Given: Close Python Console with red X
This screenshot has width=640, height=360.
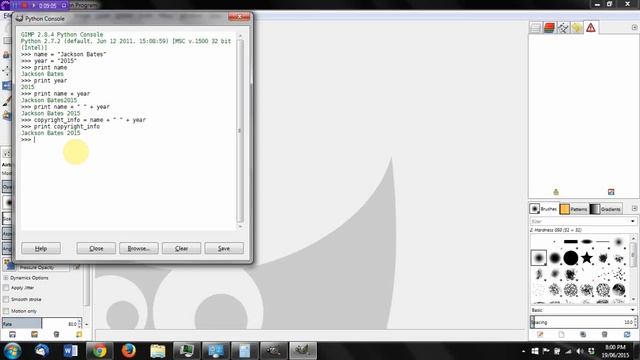Looking at the screenshot, I should click(239, 17).
